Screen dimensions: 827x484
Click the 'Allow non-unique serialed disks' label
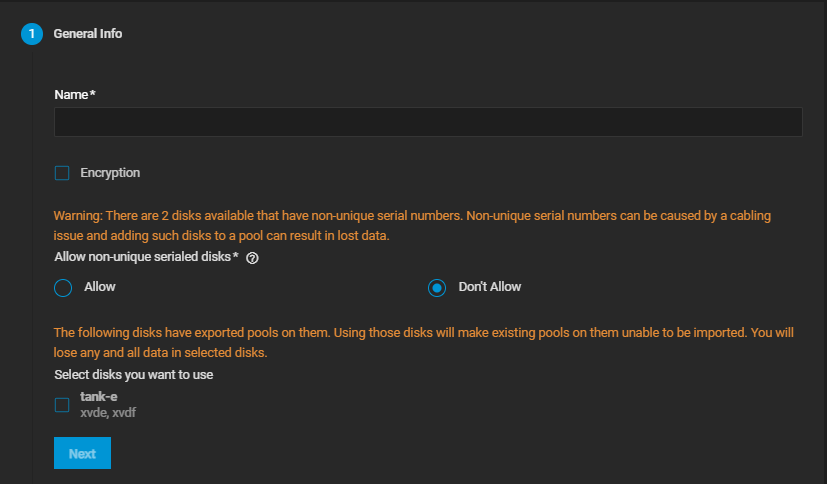tap(143, 257)
